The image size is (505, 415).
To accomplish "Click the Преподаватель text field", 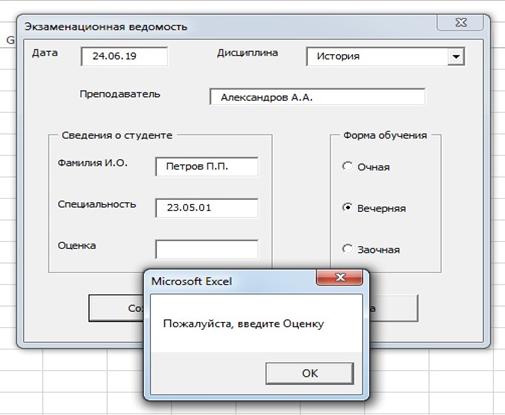I will 317,97.
